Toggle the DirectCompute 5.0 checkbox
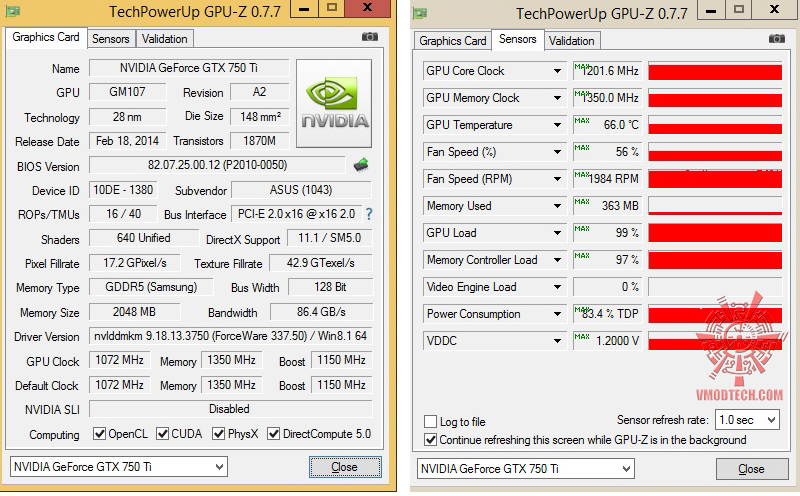The width and height of the screenshot is (800, 496). (x=274, y=434)
